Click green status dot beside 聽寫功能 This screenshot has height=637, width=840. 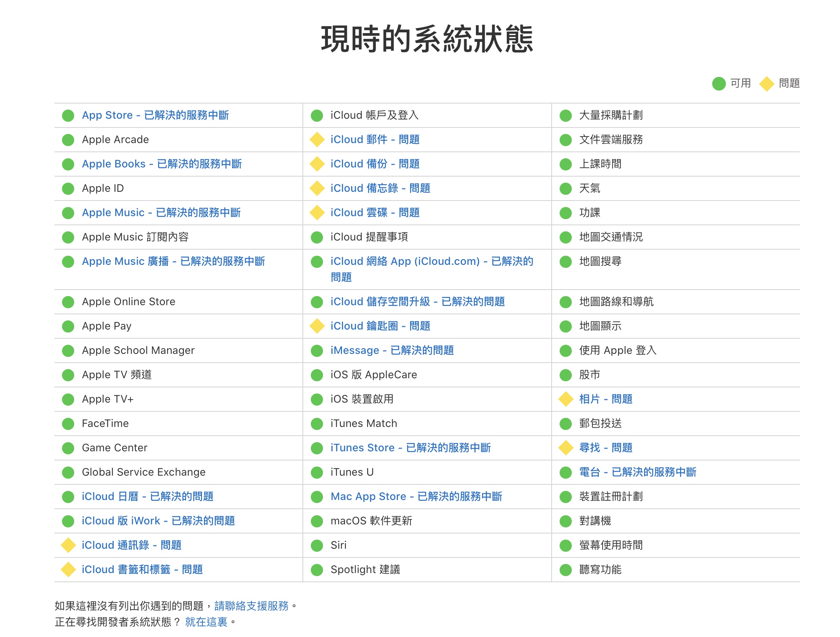[566, 570]
